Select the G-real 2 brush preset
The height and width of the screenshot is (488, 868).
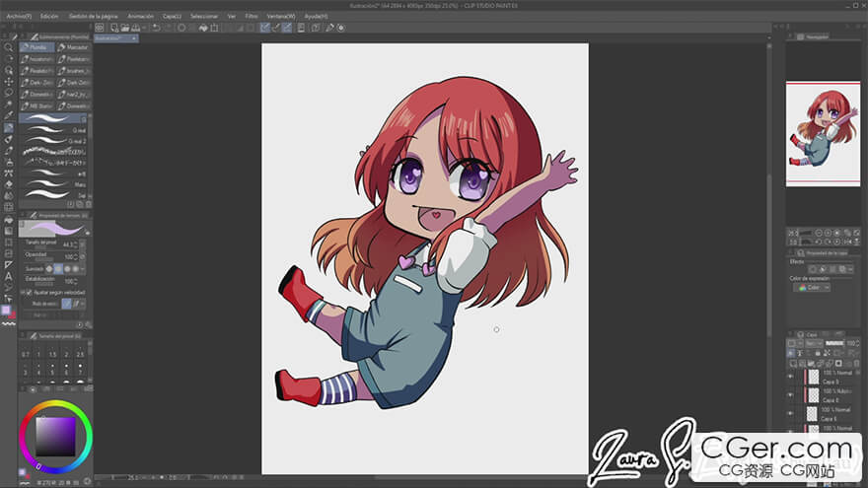(53, 141)
